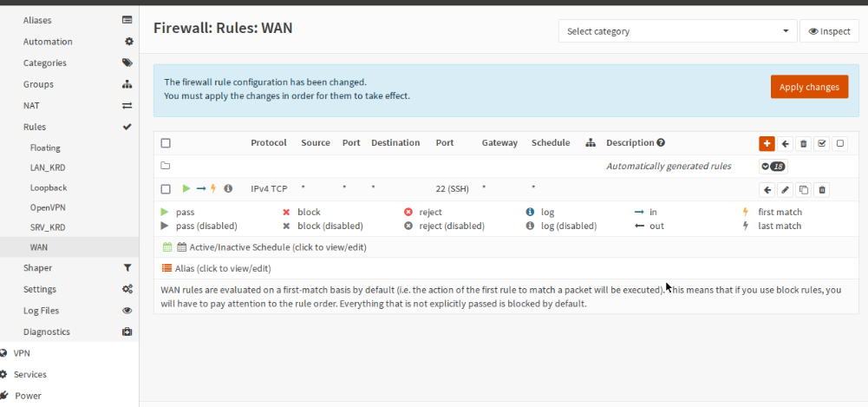Click header trash icon to delete selected rules

tap(804, 144)
